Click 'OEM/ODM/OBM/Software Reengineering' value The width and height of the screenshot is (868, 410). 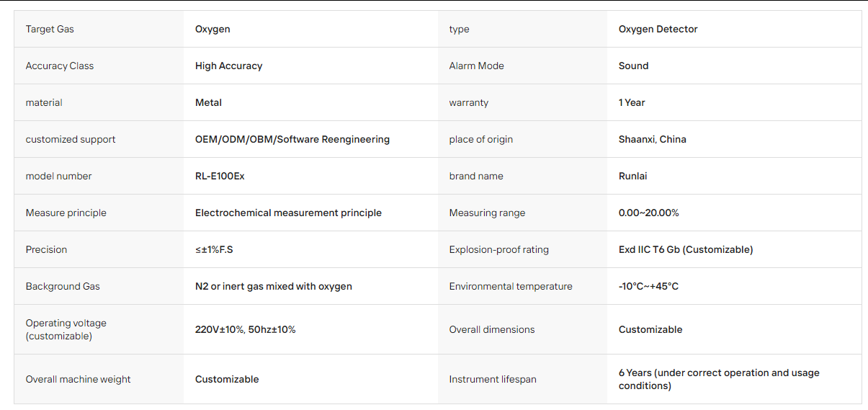coord(292,140)
